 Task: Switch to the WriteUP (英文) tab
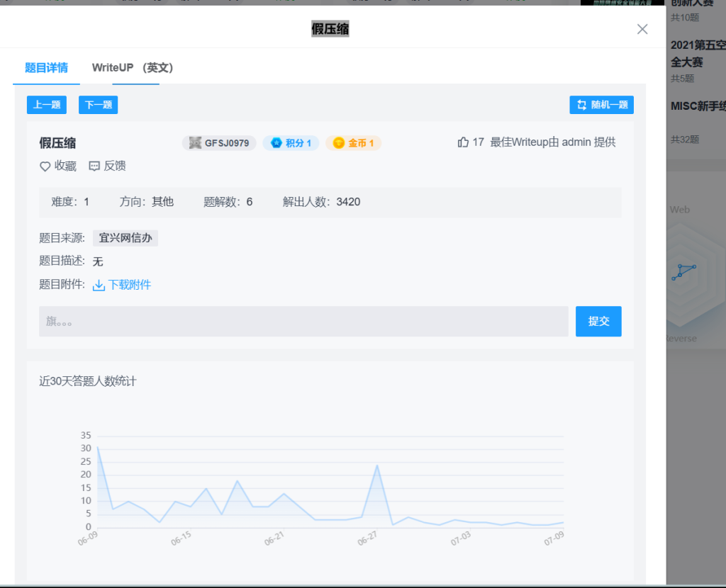click(133, 68)
